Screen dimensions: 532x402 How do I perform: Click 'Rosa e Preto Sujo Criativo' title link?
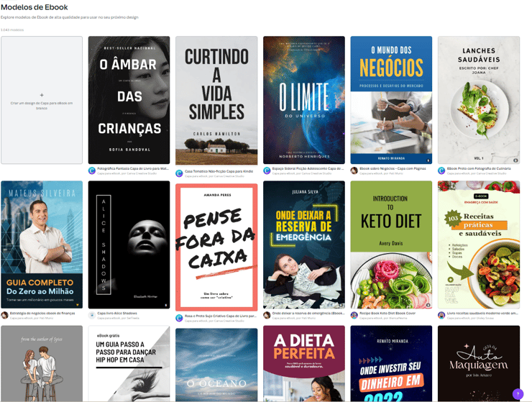coord(221,316)
